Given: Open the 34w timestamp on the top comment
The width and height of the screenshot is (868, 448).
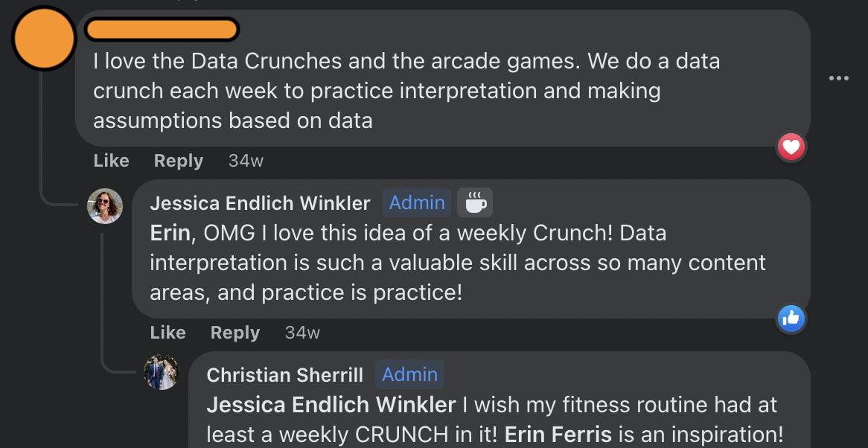Looking at the screenshot, I should pyautogui.click(x=245, y=160).
